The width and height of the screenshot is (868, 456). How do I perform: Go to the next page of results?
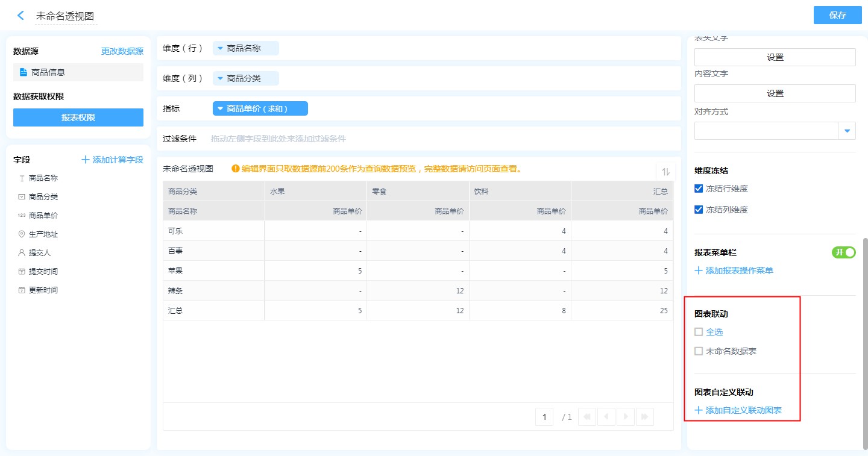(x=626, y=416)
